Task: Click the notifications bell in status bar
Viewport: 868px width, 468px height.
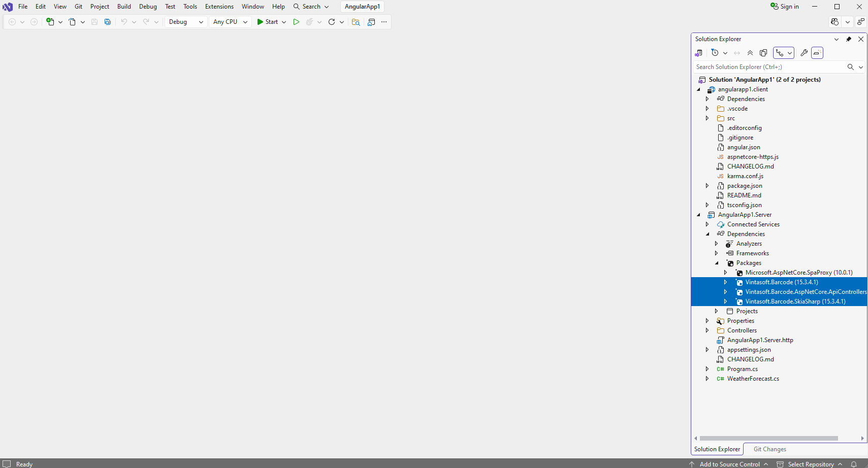Action: point(854,464)
